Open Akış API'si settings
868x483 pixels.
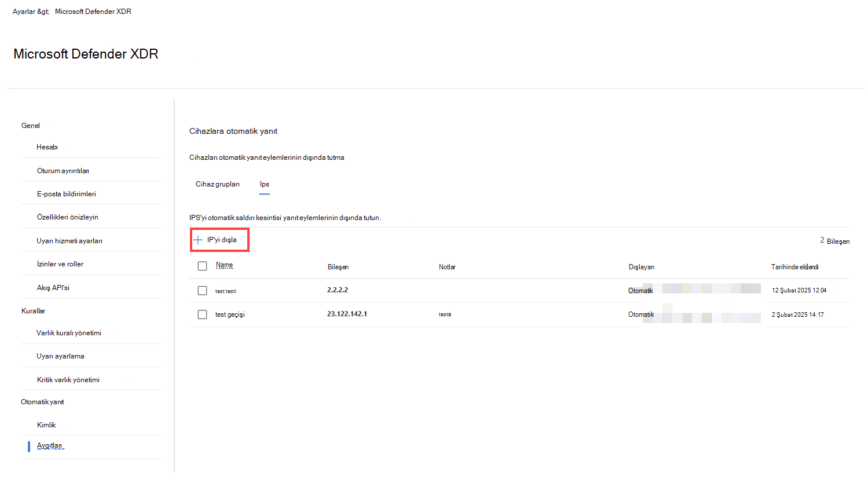point(53,288)
